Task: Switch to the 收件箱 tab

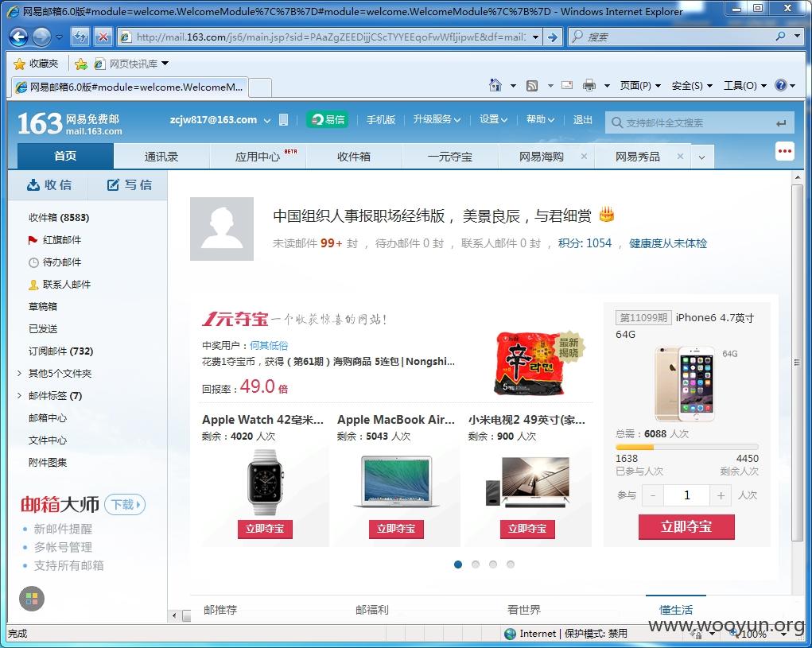Action: (354, 157)
